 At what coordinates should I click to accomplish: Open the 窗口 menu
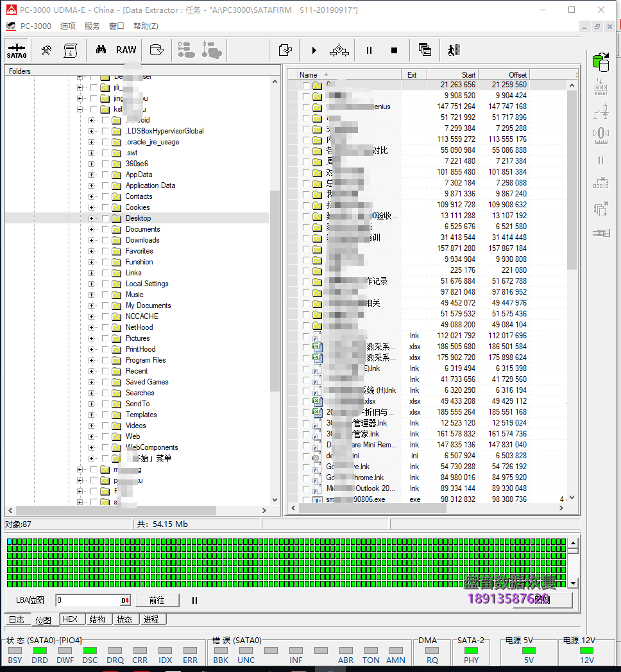(x=117, y=26)
